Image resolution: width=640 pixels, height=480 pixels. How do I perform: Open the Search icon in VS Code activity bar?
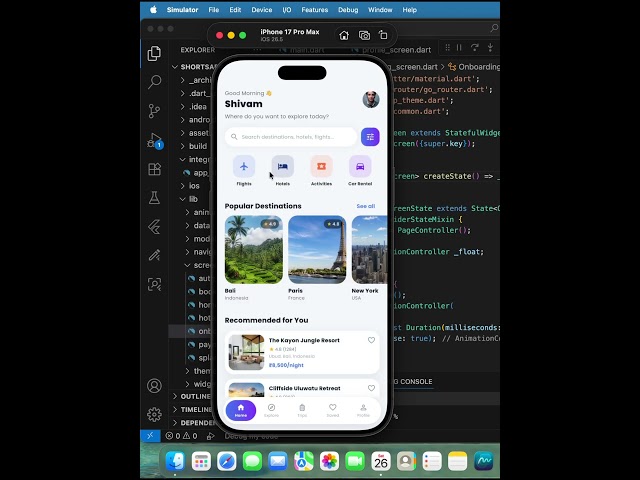pos(154,82)
